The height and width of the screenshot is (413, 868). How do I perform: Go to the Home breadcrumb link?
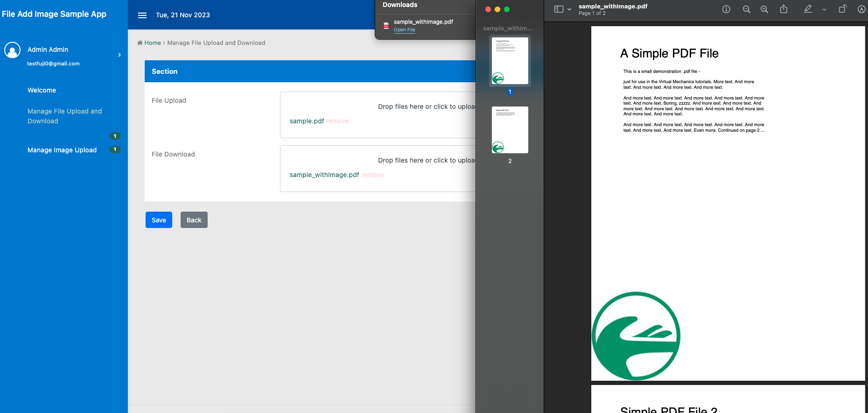click(153, 43)
